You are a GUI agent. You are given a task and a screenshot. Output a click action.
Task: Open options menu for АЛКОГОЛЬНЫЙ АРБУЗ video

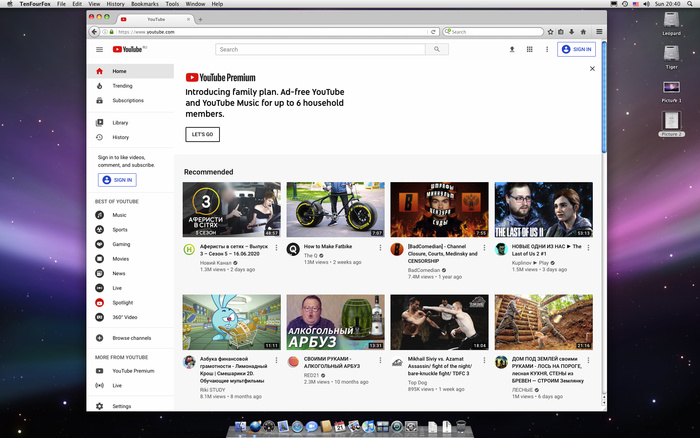[380, 360]
